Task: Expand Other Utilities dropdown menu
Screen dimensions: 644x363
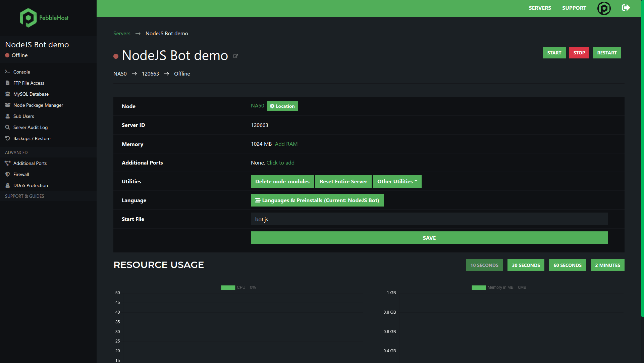Action: (397, 181)
